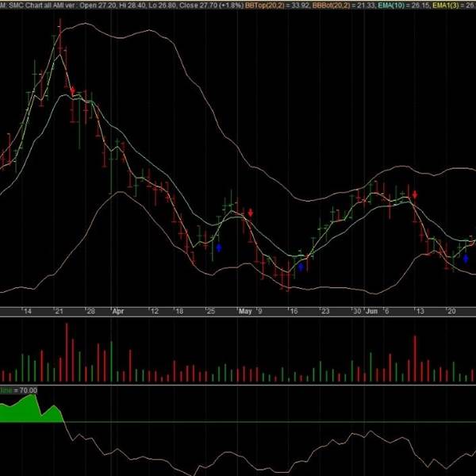
Task: Select the 'Hi 28.40' value in header
Action: click(x=133, y=6)
